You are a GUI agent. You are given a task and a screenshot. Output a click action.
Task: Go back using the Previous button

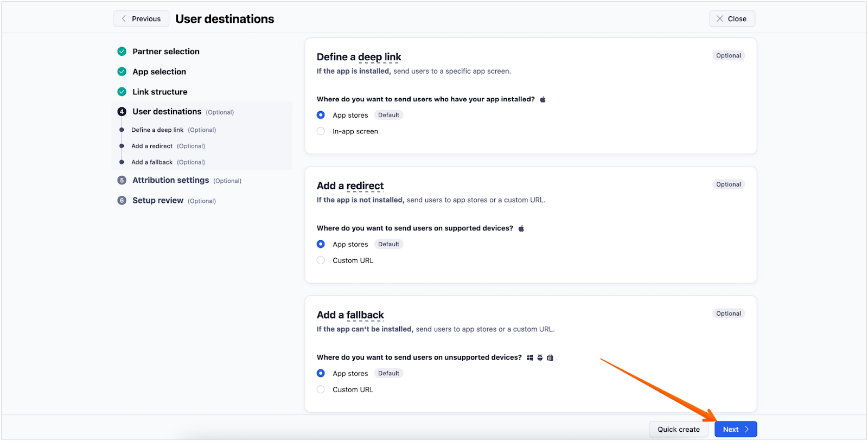[141, 19]
